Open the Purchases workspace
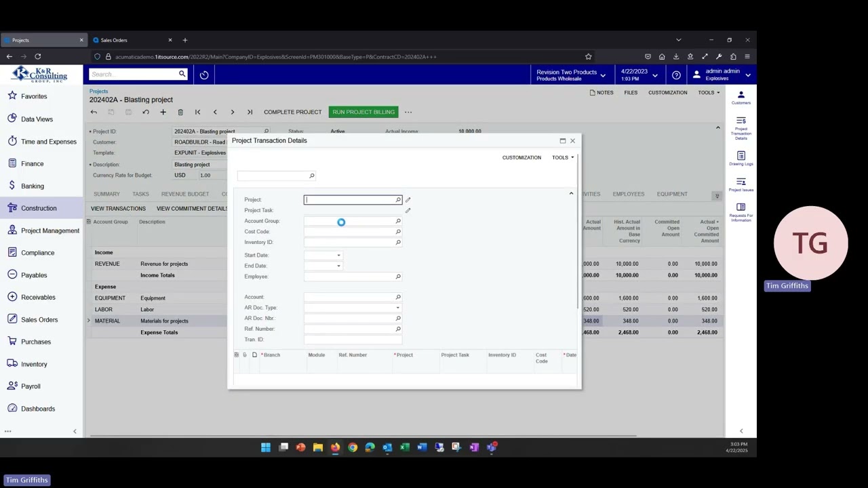This screenshot has width=868, height=488. coord(35,342)
